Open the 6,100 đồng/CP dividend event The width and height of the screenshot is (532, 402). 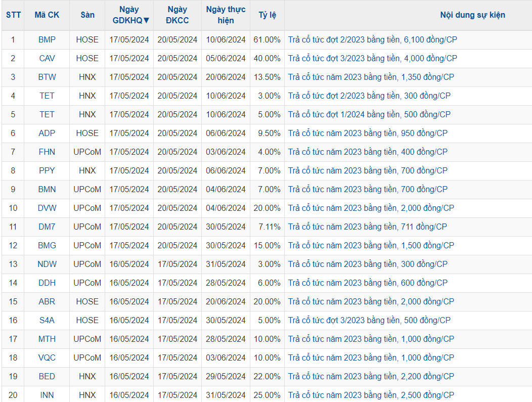coord(372,39)
